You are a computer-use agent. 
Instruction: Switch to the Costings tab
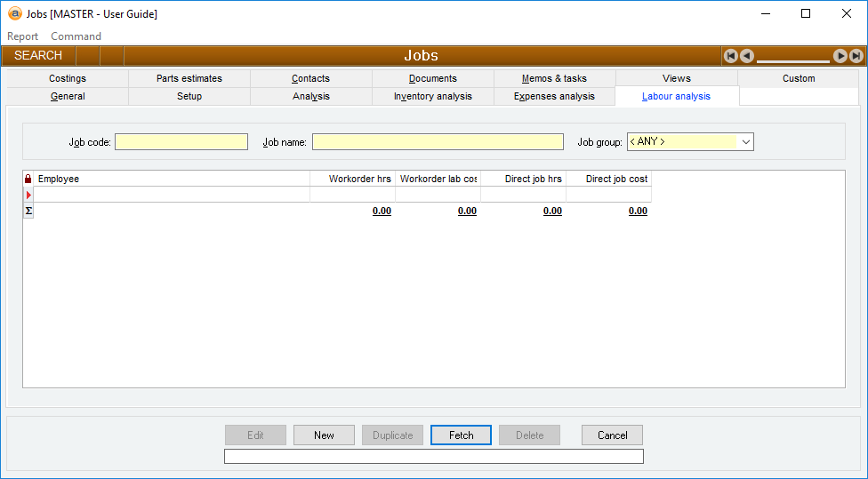[68, 78]
